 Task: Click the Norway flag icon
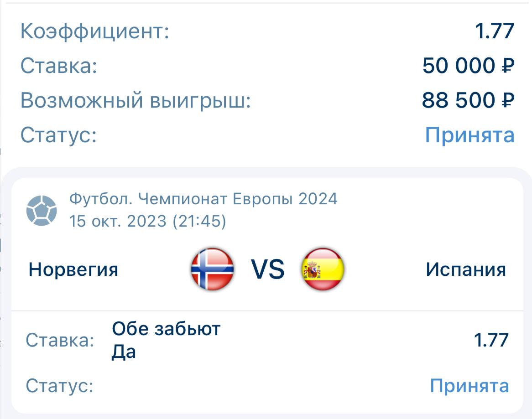point(212,269)
